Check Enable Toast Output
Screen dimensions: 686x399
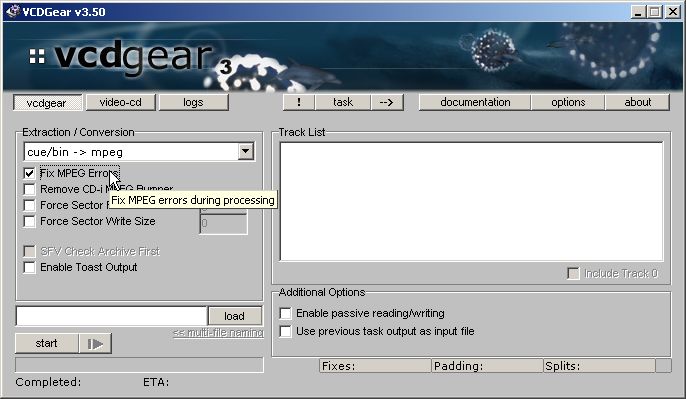click(29, 267)
